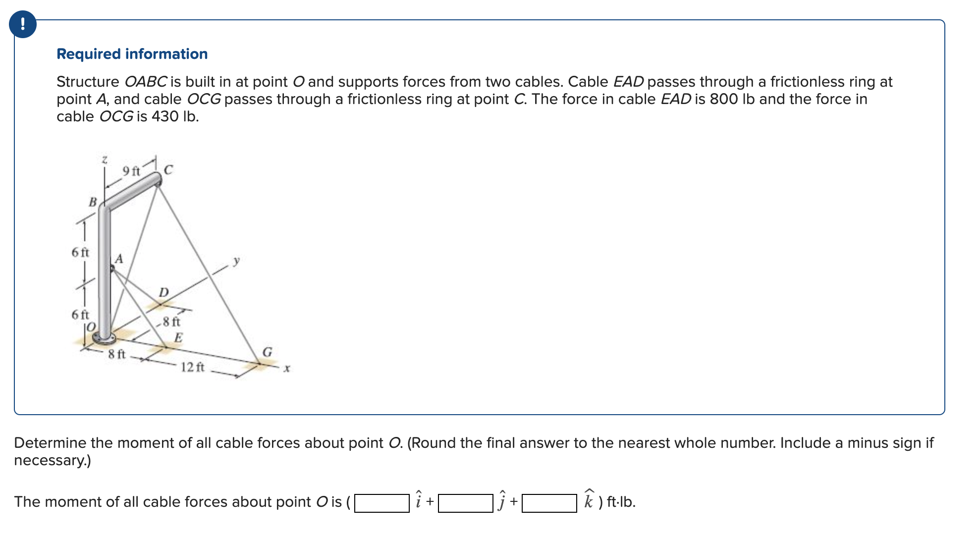The width and height of the screenshot is (980, 540).
Task: Click the z-axis label on diagram
Action: tap(104, 159)
